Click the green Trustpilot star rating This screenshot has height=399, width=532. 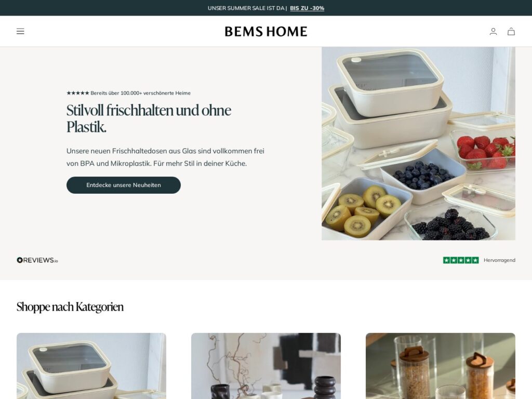461,260
